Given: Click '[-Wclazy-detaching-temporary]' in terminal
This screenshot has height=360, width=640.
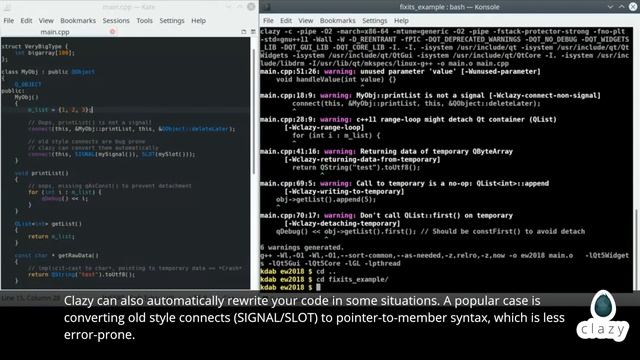Looking at the screenshot, I should point(342,224).
